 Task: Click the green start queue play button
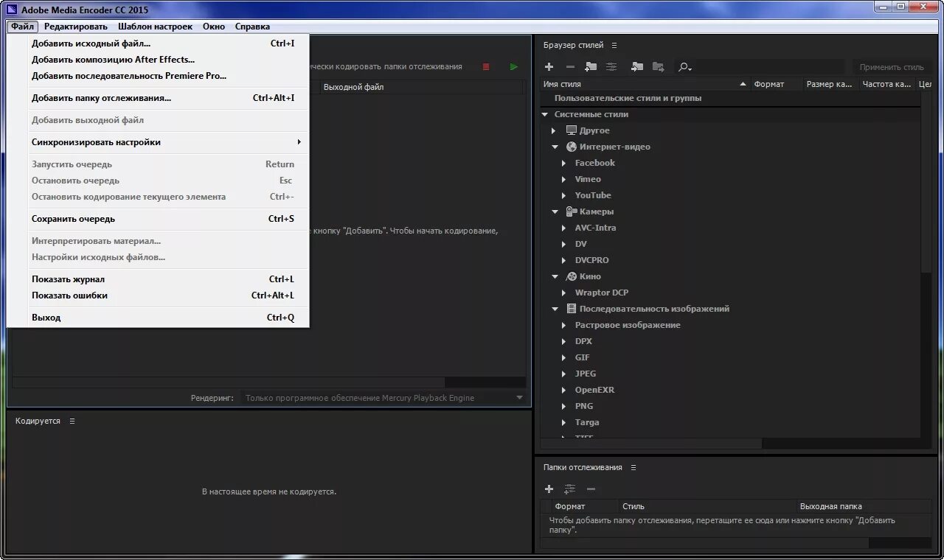[514, 67]
